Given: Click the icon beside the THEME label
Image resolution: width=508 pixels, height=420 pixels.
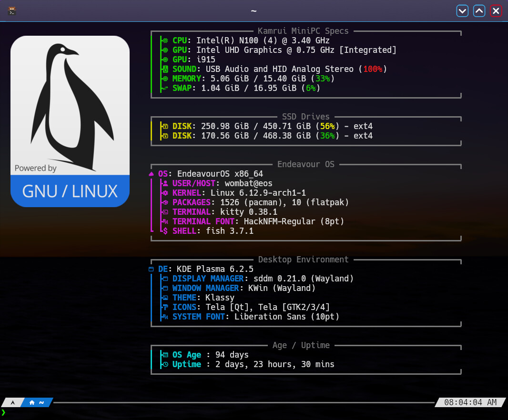Looking at the screenshot, I should tap(165, 298).
